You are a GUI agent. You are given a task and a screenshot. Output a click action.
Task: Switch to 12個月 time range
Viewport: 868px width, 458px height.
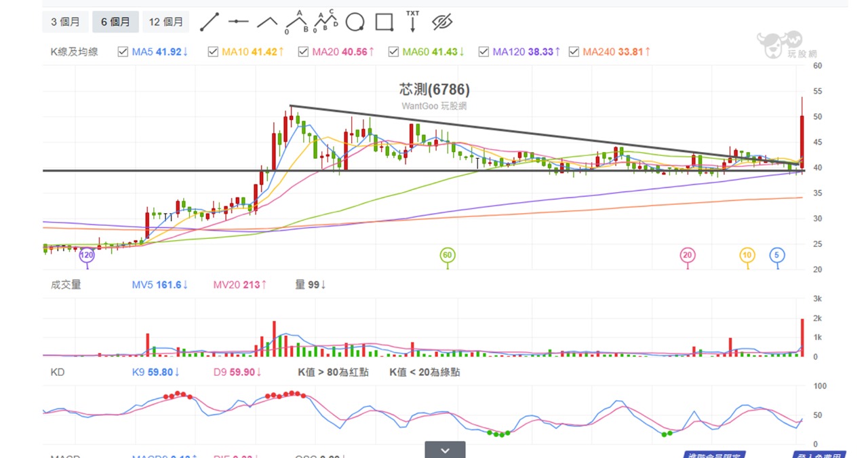[x=165, y=22]
